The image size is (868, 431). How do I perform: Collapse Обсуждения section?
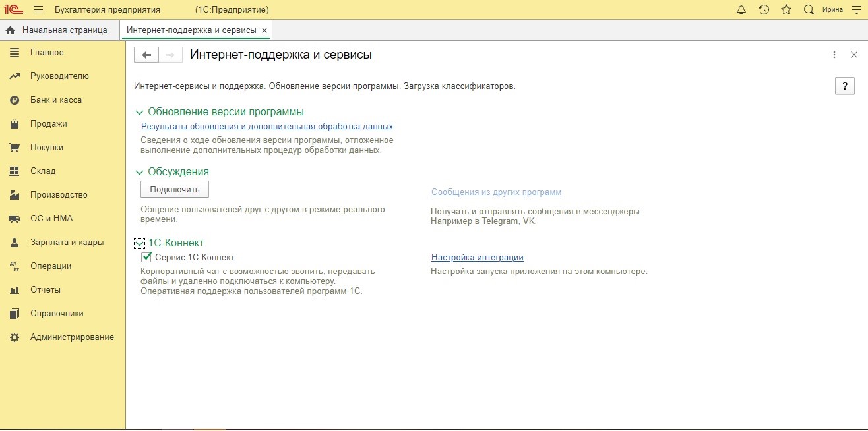[x=139, y=172]
